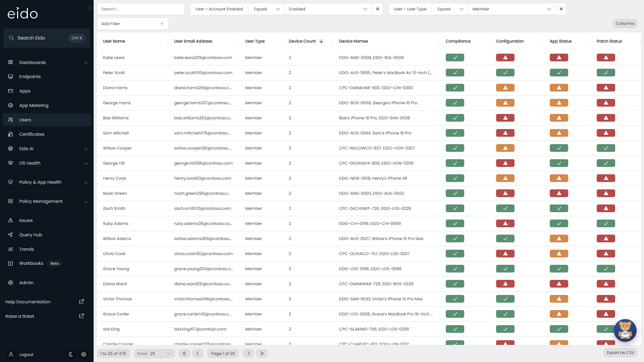Screen dimensions: 644x362
Task: Open the Eido bear chat assistant
Action: (x=625, y=330)
